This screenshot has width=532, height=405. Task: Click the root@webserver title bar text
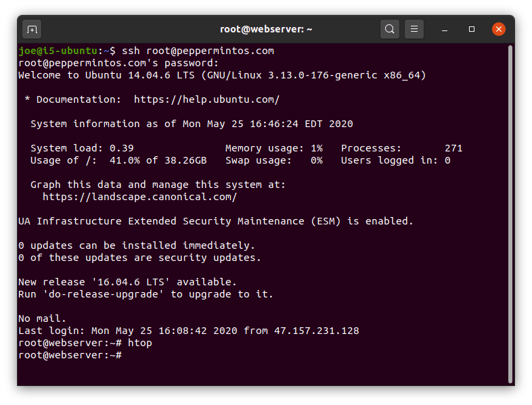pos(266,29)
